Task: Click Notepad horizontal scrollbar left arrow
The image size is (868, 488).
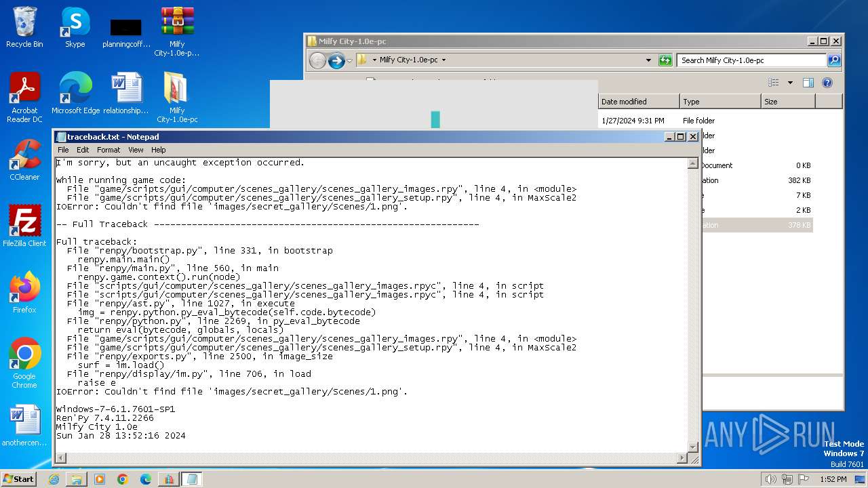Action: (x=61, y=458)
